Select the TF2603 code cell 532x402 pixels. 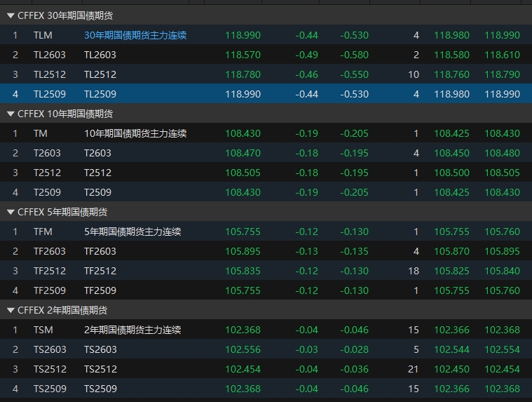click(50, 252)
